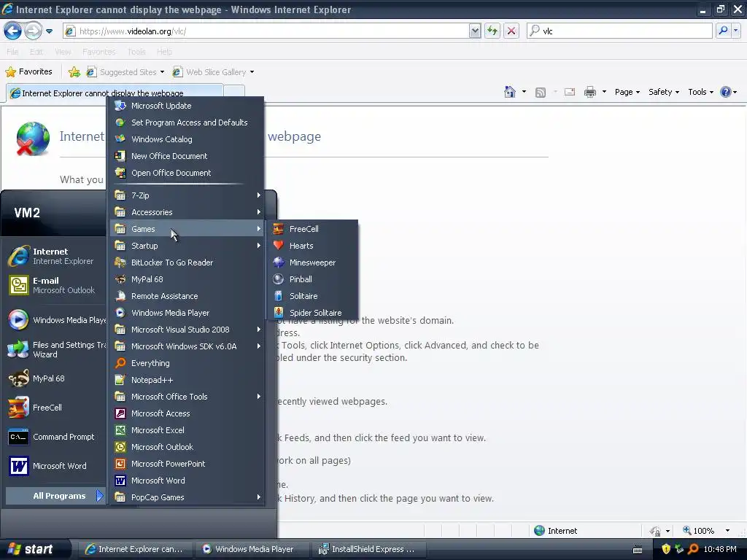Open the Web Slice Gallery dropdown
Viewport: 747px width, 560px height.
pos(252,72)
